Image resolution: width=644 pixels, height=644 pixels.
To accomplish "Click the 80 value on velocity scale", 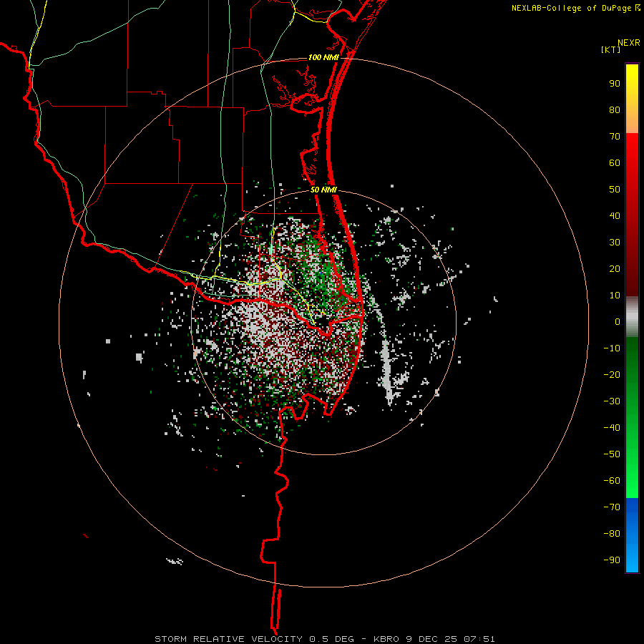I will (615, 110).
